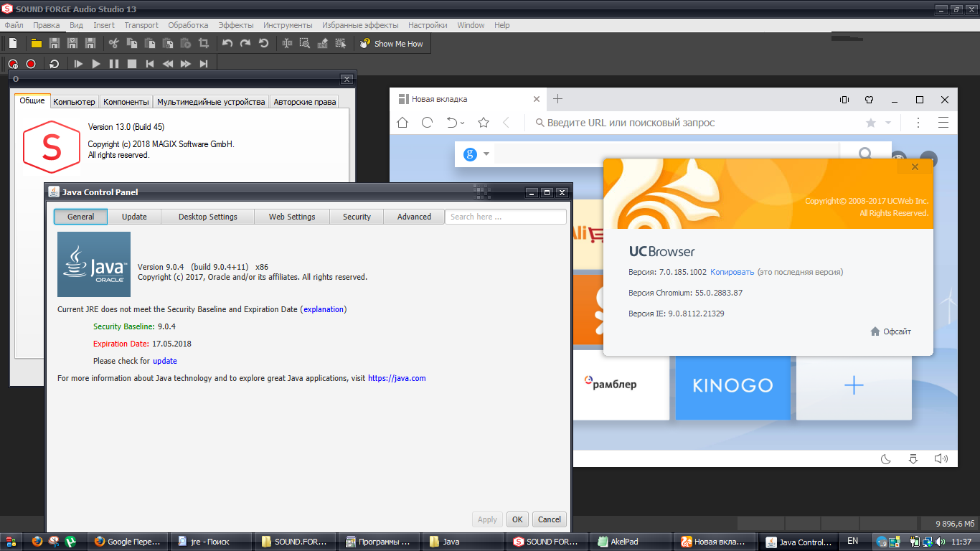Image resolution: width=980 pixels, height=551 pixels.
Task: Expand the dropdown beside the address-bar star
Action: pos(888,123)
